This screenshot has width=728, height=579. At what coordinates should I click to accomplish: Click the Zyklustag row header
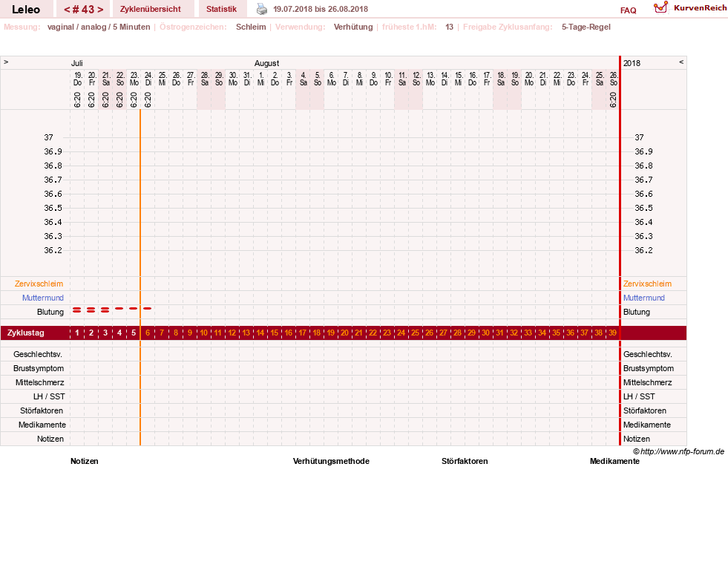26,333
